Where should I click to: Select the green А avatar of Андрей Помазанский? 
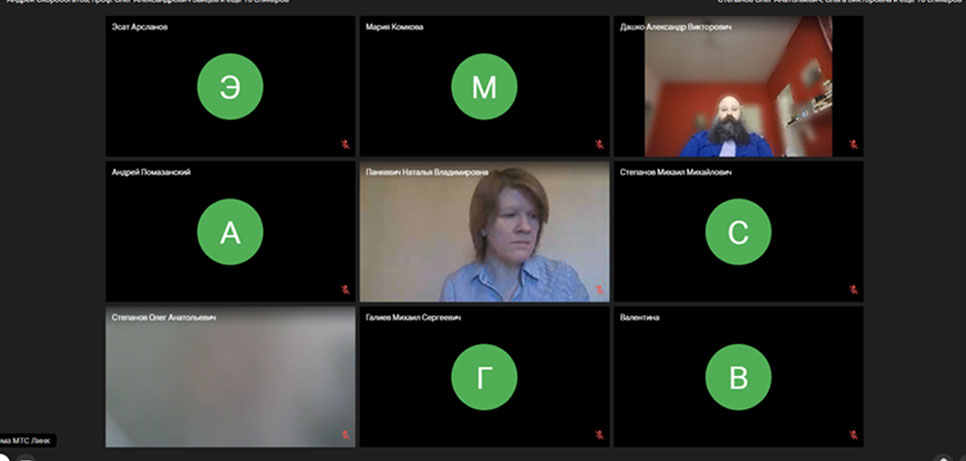[230, 232]
